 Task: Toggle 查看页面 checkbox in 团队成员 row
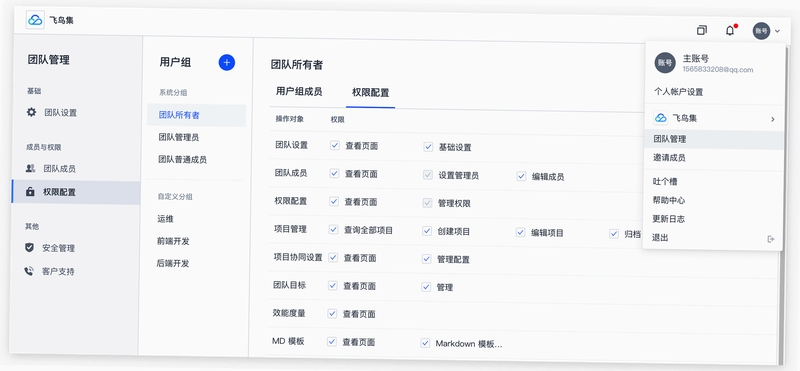[334, 174]
